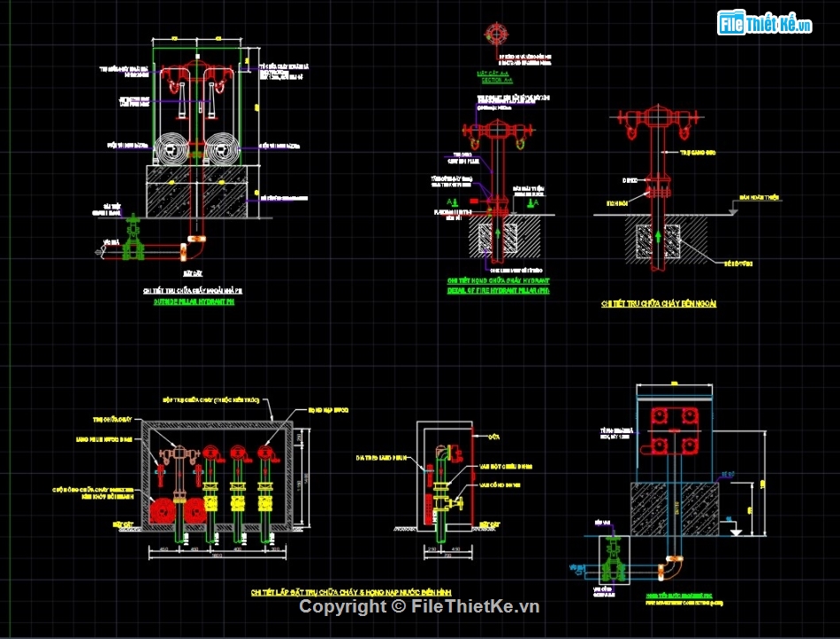Click the green flow arrow in the top-right hydrant pipe

(655, 239)
